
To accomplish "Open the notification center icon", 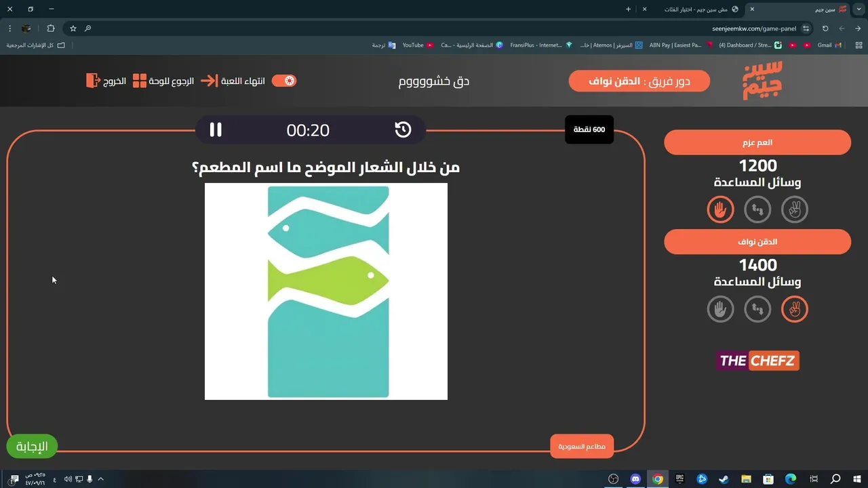I will coord(14,479).
